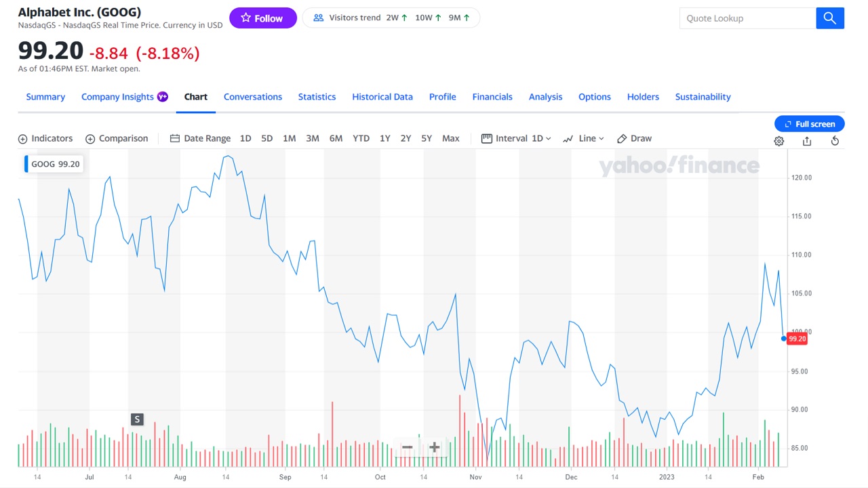Go to the Sustainability tab
This screenshot has height=488, width=868.
703,97
